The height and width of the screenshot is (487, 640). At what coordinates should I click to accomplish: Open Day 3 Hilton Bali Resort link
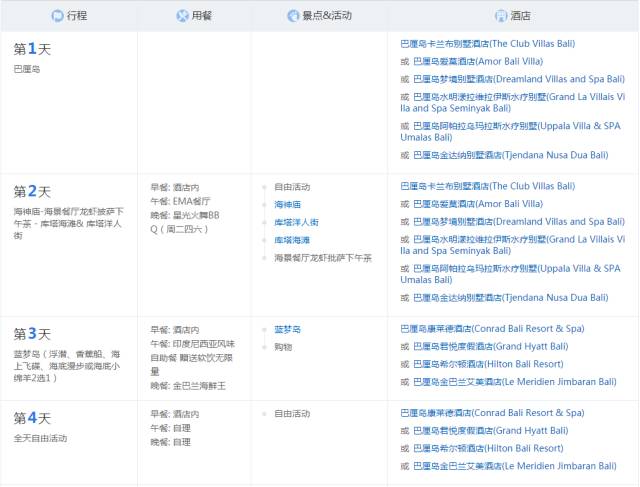click(x=488, y=364)
